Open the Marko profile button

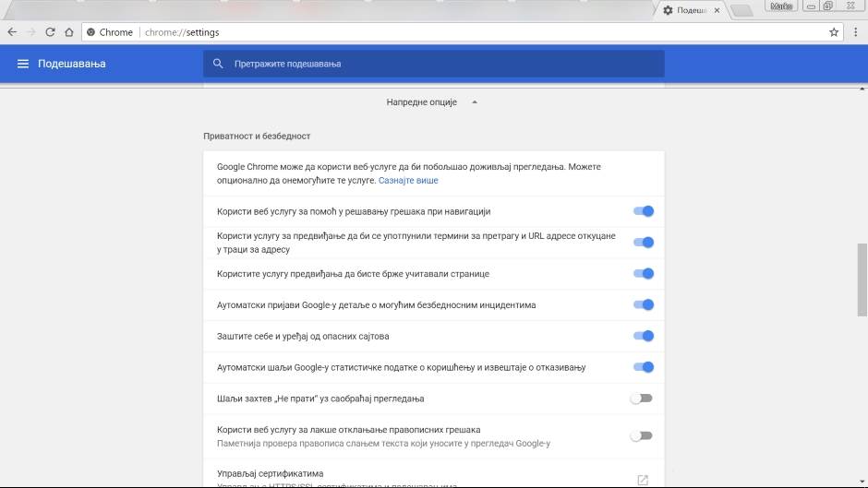(781, 6)
